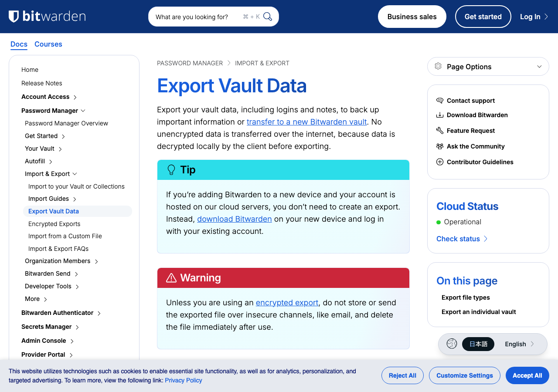Follow the Check status link
558x392 pixels.
click(462, 239)
